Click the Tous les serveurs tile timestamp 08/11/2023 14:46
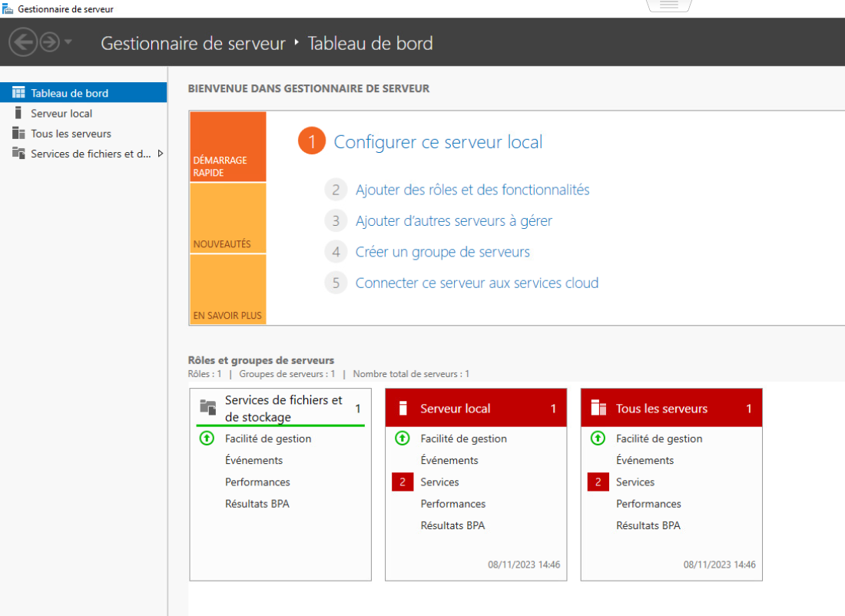The height and width of the screenshot is (616, 845). [x=720, y=565]
